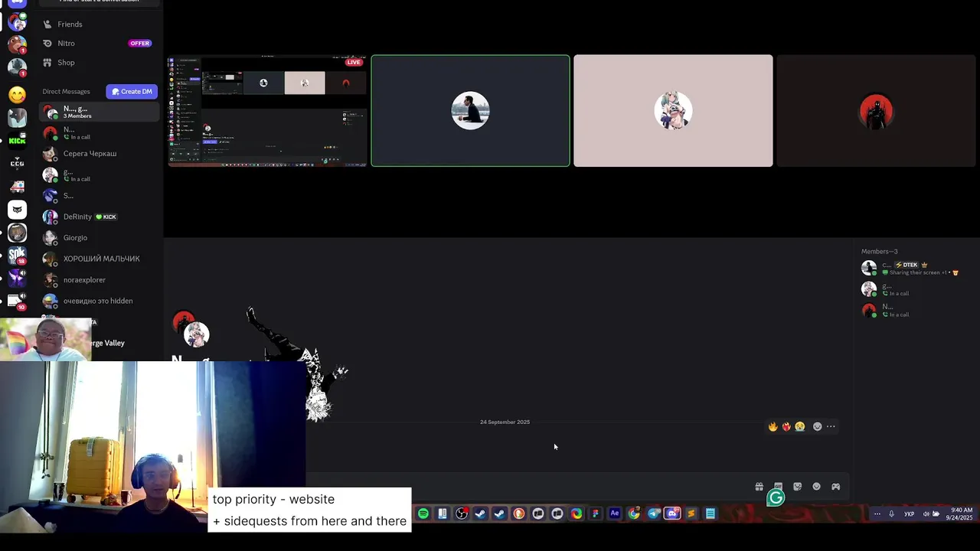
Task: Open the group DM with 3 Members
Action: [100, 112]
